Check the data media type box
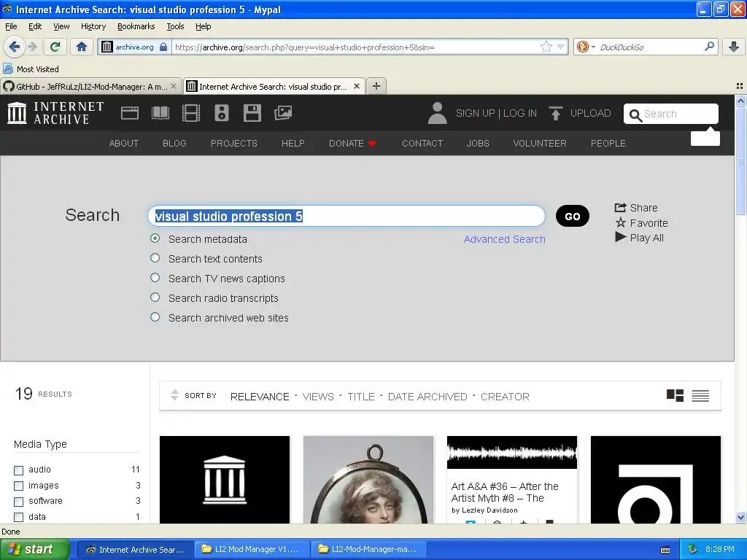Screen dimensions: 747x560 click(18, 517)
